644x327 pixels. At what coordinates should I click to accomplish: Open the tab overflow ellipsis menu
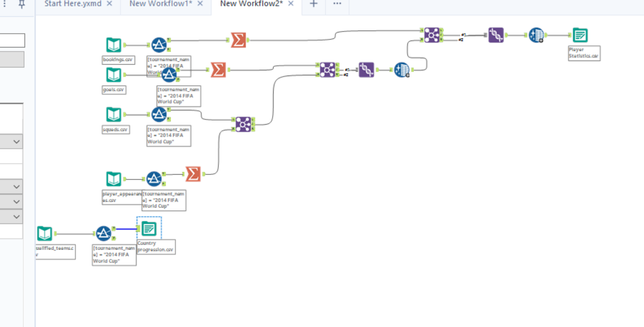pos(337,3)
